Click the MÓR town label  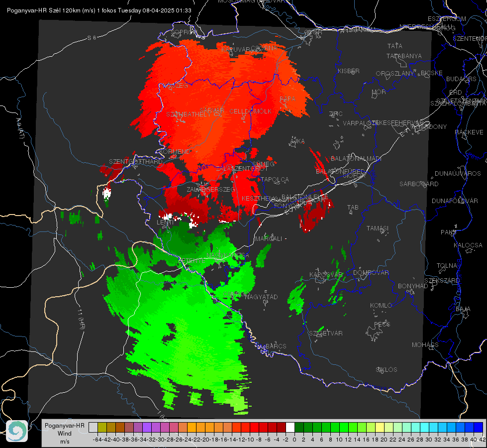pyautogui.click(x=379, y=92)
